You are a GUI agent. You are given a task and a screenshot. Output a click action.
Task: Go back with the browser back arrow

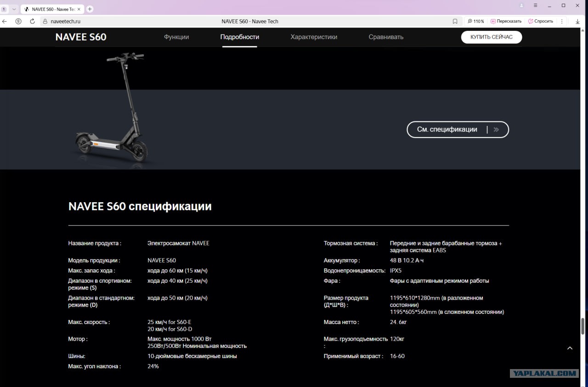pyautogui.click(x=5, y=21)
